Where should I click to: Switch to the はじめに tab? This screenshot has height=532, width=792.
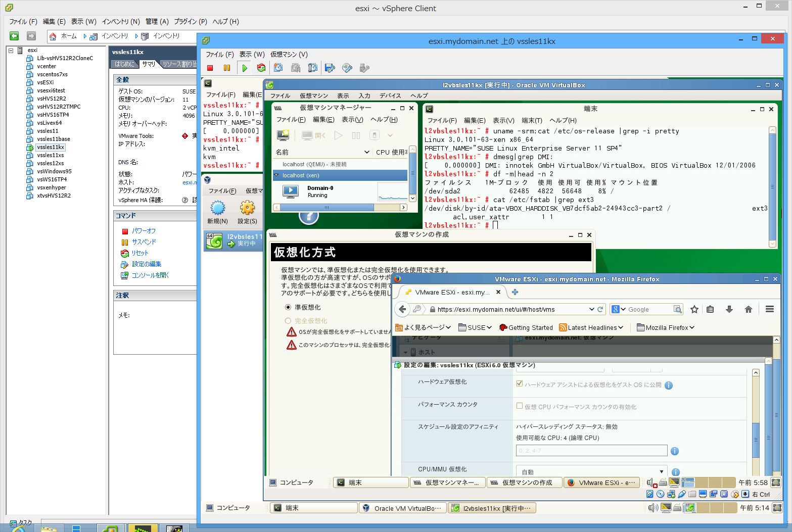(x=125, y=64)
